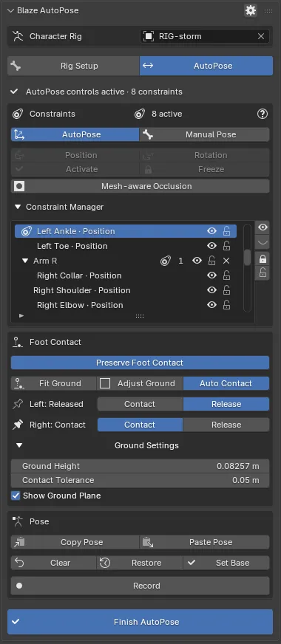Click the disabled Position button
This screenshot has height=644, width=281.
coord(75,155)
